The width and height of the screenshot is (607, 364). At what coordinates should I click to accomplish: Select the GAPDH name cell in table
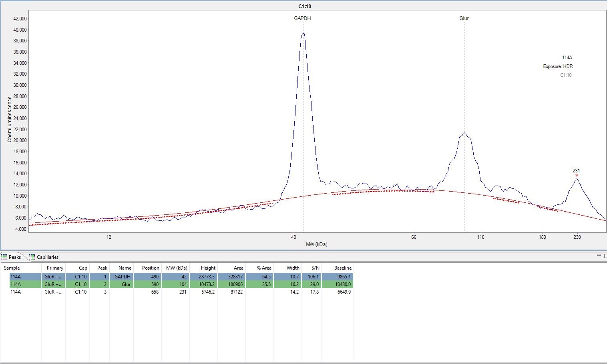(121, 276)
